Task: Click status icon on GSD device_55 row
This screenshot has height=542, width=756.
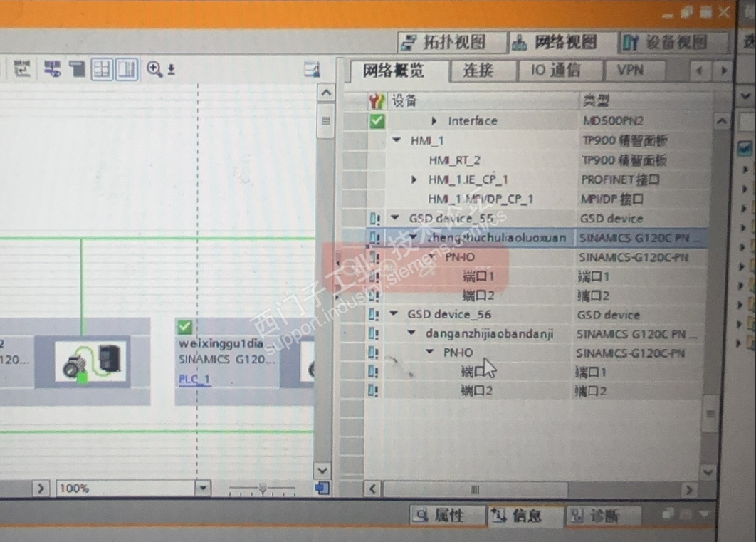Action: tap(374, 219)
